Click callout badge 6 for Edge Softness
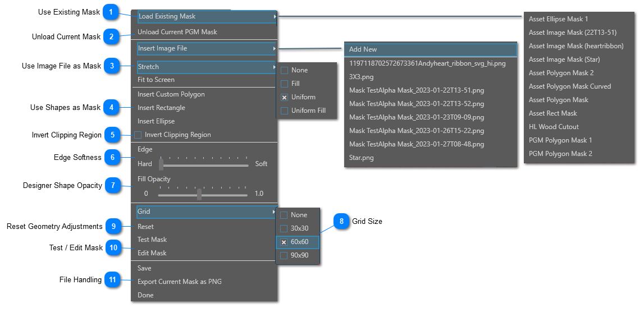The height and width of the screenshot is (312, 644). point(112,158)
